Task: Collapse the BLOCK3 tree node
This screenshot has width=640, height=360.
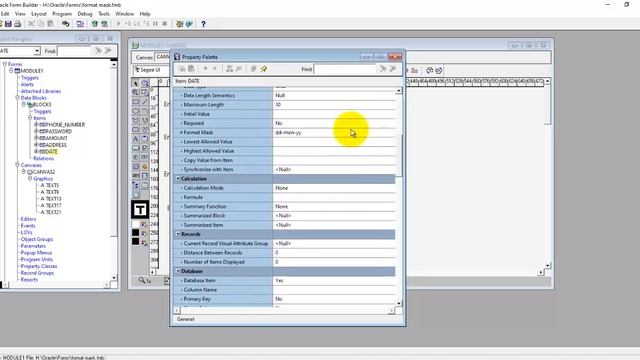Action: click(24, 104)
